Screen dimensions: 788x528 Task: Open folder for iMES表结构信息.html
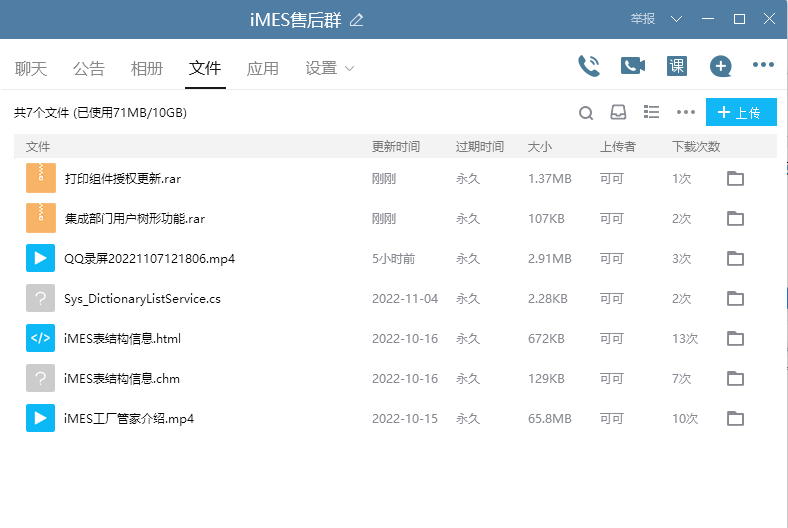[735, 339]
